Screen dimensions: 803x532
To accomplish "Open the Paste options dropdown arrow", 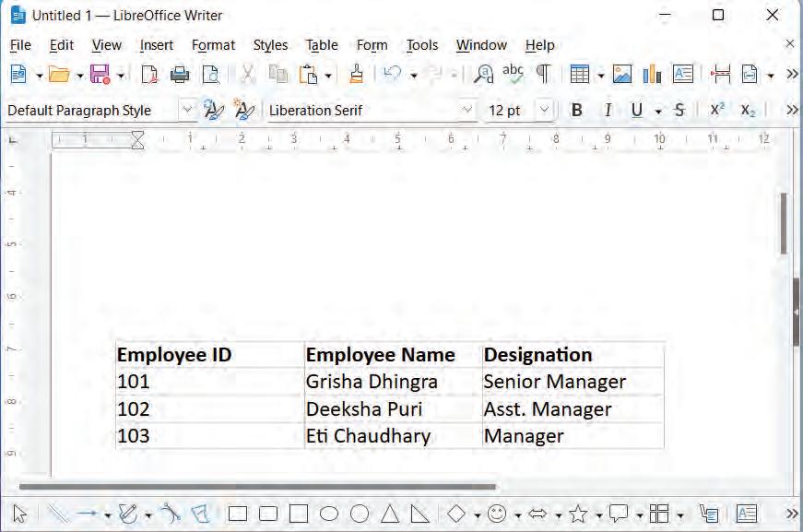I will point(328,77).
